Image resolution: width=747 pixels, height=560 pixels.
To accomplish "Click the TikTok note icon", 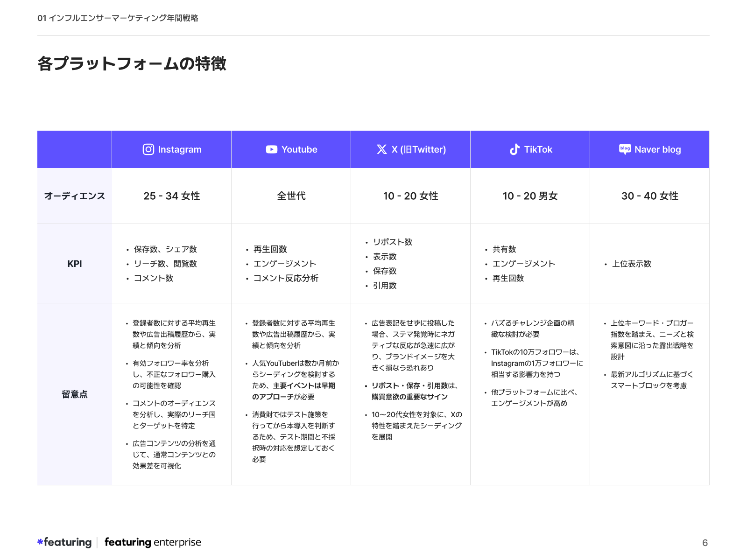I will point(514,149).
